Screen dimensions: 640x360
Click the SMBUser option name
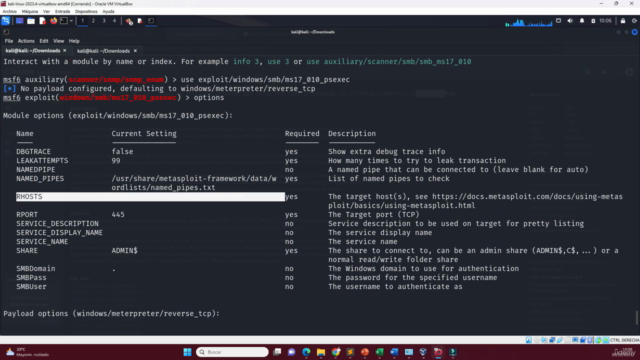pos(31,287)
